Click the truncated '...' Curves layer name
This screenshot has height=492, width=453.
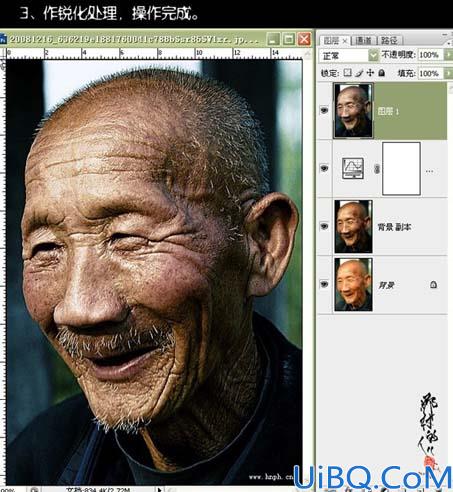point(429,171)
